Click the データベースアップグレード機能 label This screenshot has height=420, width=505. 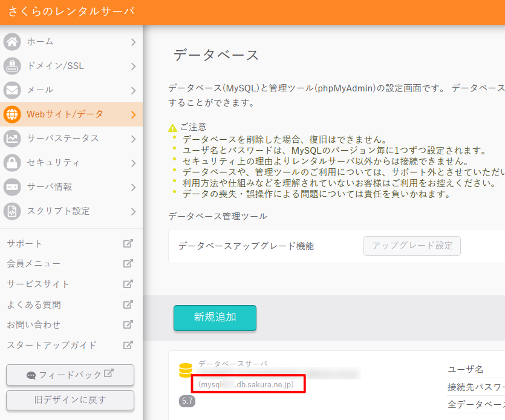pos(246,246)
